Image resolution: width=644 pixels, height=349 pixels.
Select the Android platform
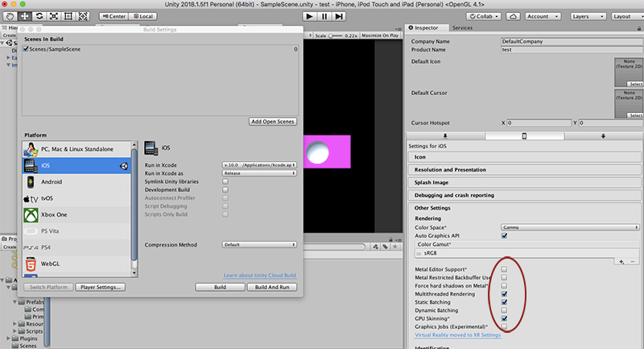[76, 182]
